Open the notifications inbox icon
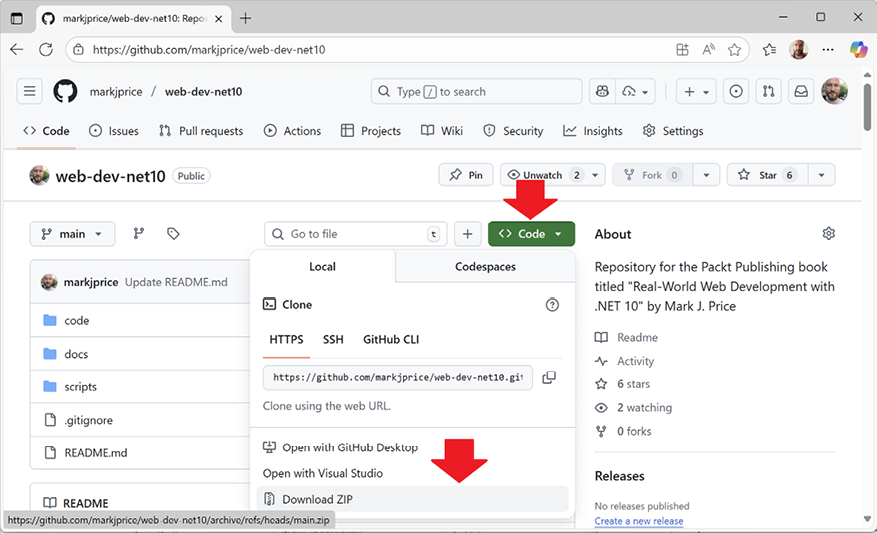 pos(801,91)
